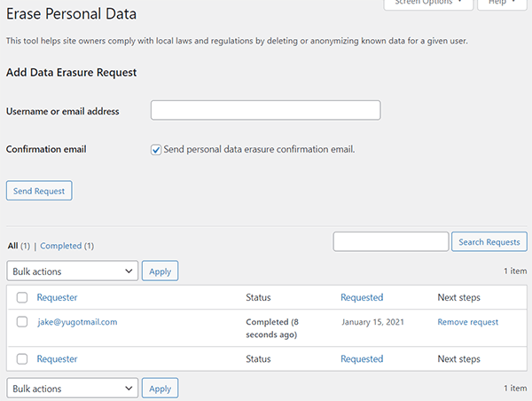Click the bottom 1 item count text
The width and height of the screenshot is (532, 401).
click(515, 388)
